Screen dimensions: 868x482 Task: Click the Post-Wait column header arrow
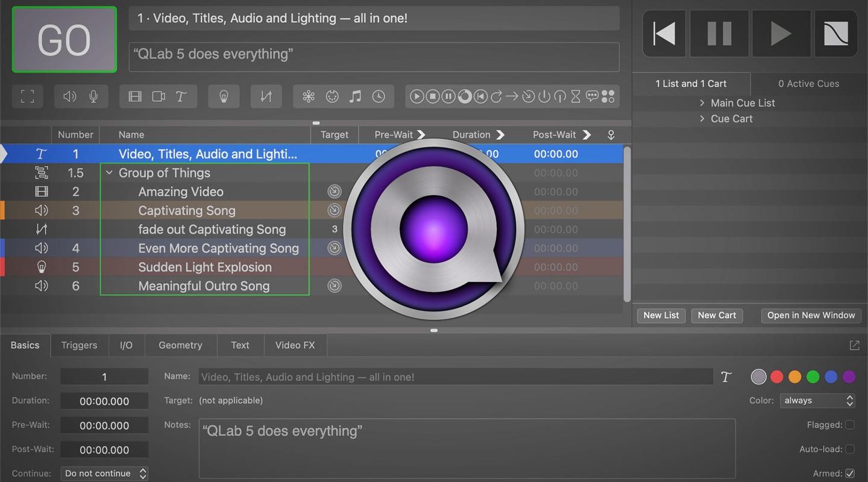pyautogui.click(x=587, y=134)
